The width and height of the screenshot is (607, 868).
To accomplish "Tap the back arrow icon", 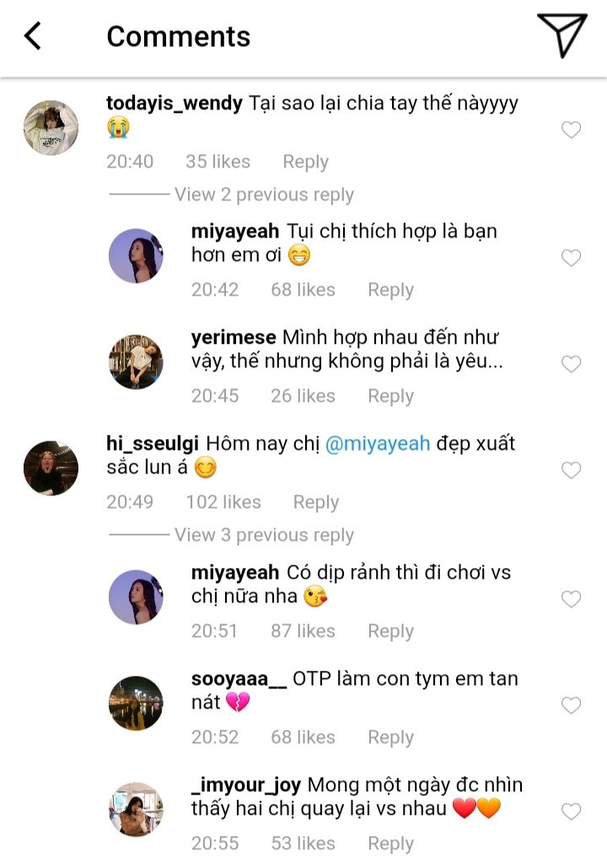I will pos(33,36).
